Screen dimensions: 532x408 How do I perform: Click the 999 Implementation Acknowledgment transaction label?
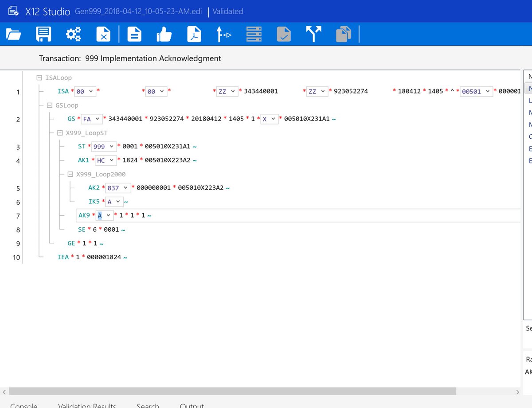pyautogui.click(x=153, y=58)
